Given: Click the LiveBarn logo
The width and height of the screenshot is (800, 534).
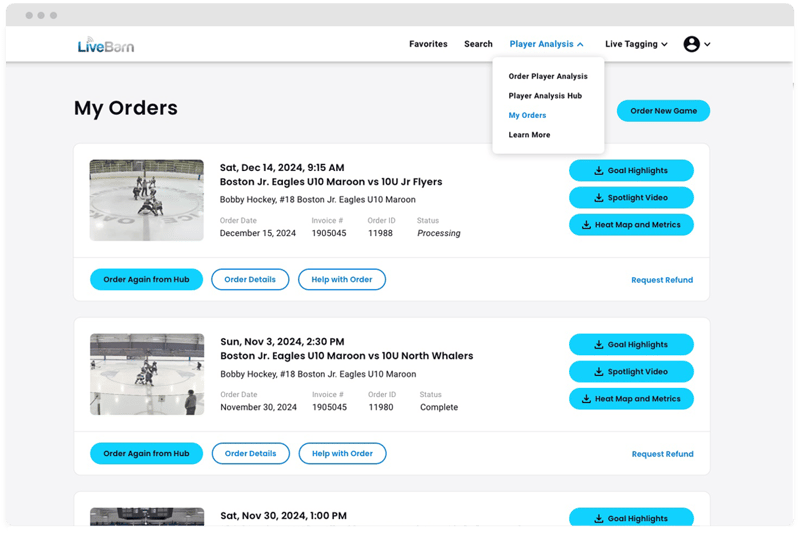Looking at the screenshot, I should click(x=106, y=45).
